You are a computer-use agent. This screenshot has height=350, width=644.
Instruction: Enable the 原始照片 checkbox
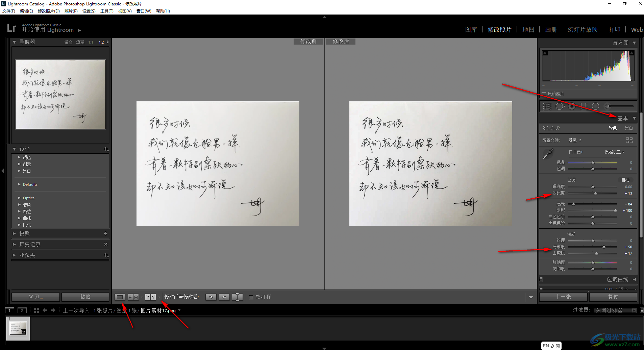coord(544,94)
